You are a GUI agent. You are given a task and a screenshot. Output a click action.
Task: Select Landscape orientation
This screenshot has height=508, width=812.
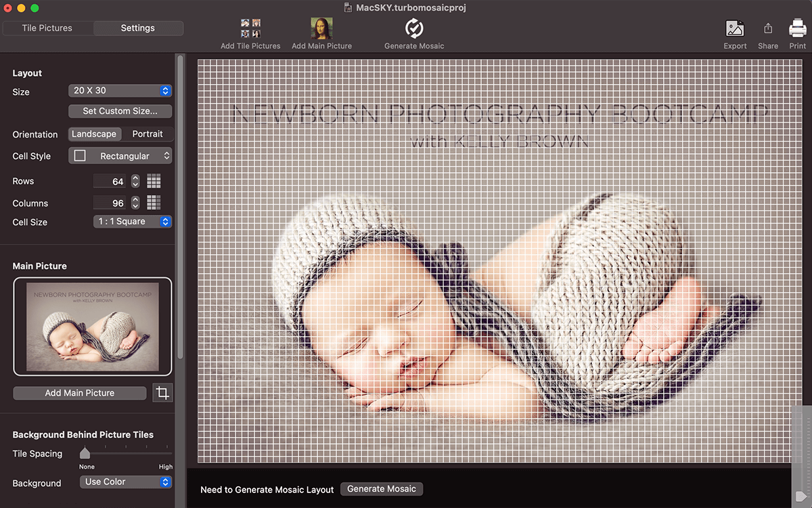click(94, 134)
